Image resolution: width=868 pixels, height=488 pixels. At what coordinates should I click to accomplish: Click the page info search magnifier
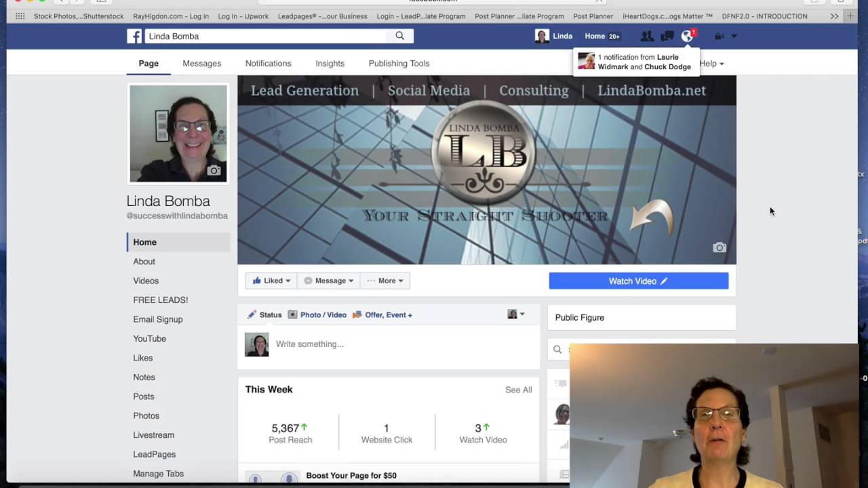coord(557,350)
